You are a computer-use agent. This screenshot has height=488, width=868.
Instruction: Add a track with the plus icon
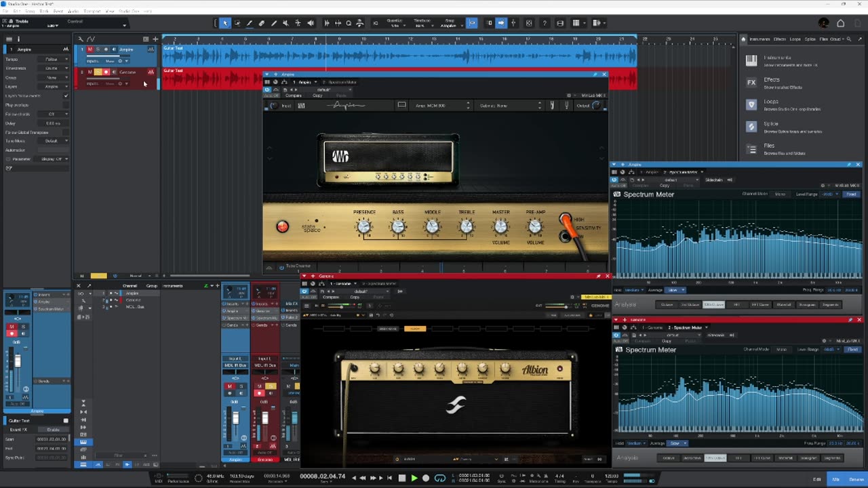[x=155, y=39]
